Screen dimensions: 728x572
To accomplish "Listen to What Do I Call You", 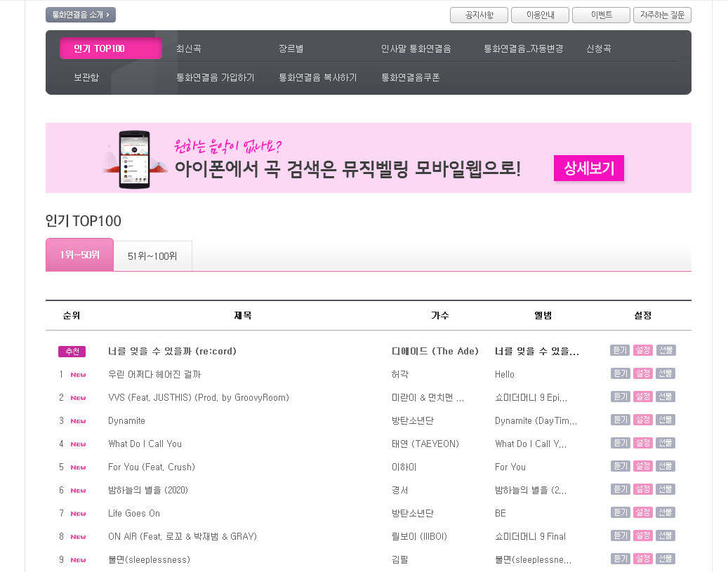I will click(x=620, y=442).
